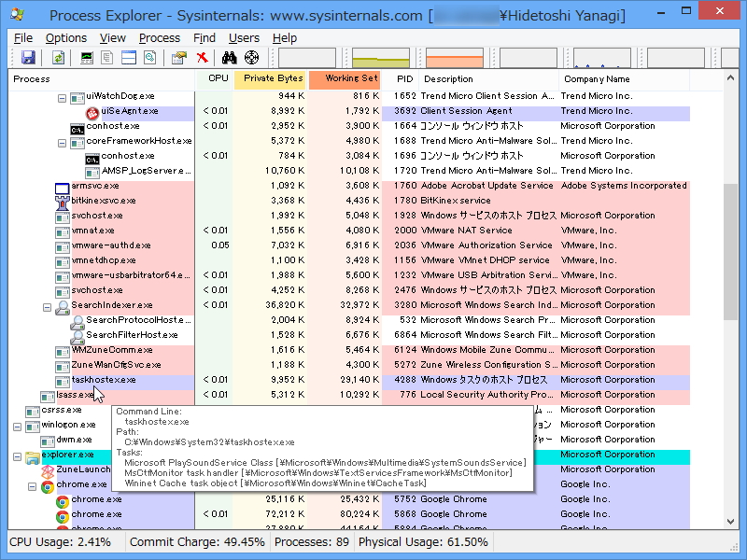Kill the selected process
The width and height of the screenshot is (747, 560).
click(x=202, y=58)
